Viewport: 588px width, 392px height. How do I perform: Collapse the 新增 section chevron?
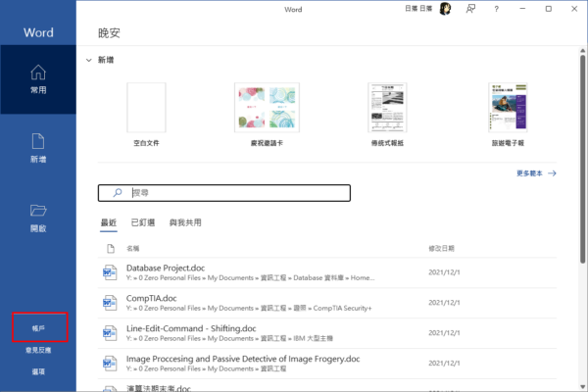click(x=89, y=60)
